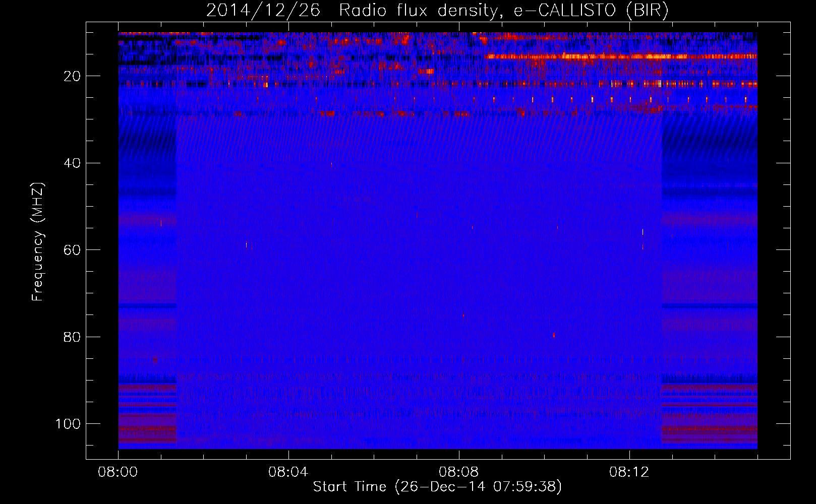The height and width of the screenshot is (504, 816).
Task: Click the 80 frequency tick label
Action: [72, 337]
